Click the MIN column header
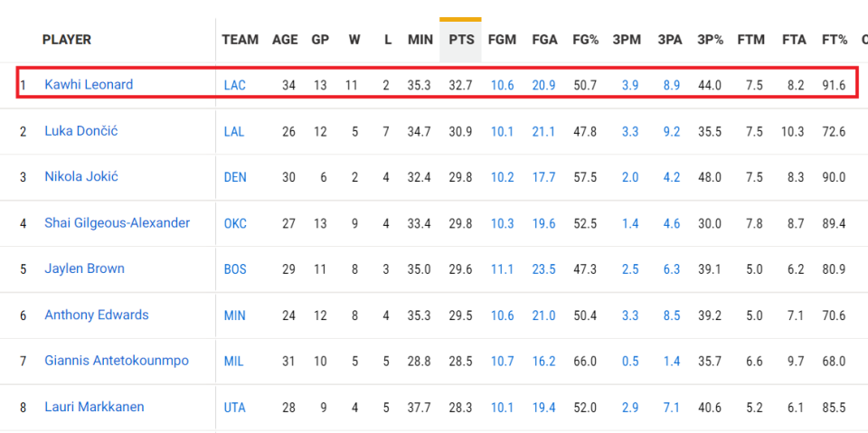This screenshot has height=433, width=868. click(420, 40)
